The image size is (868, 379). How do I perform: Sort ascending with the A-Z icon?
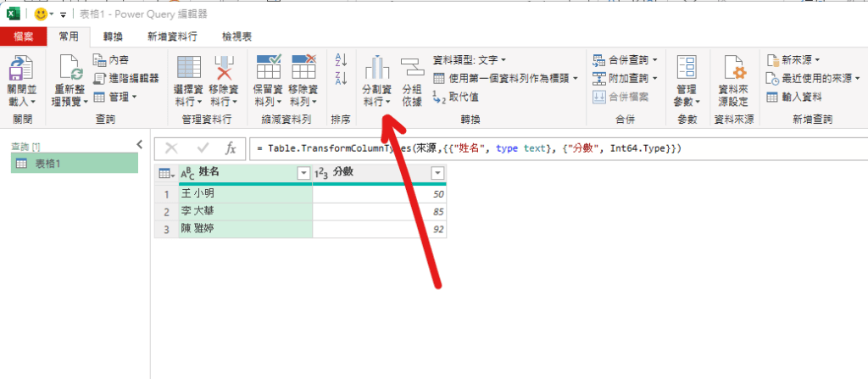pos(342,59)
